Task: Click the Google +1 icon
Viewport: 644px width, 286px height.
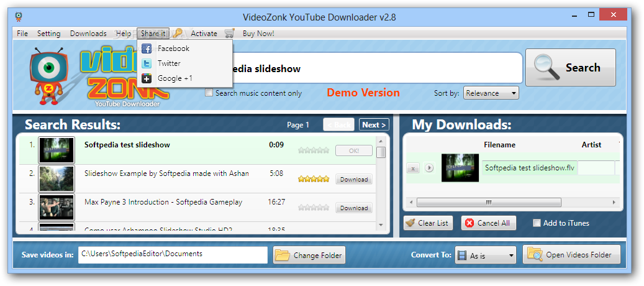Action: [x=146, y=78]
